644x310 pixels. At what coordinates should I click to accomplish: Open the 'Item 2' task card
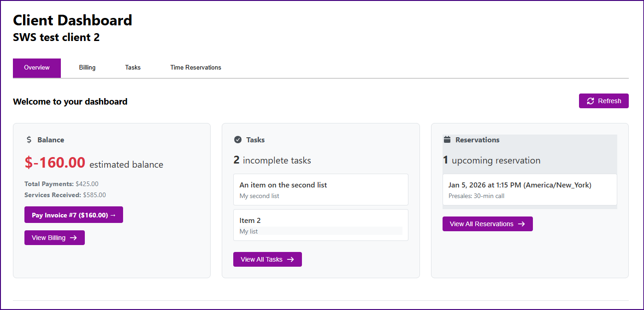320,225
